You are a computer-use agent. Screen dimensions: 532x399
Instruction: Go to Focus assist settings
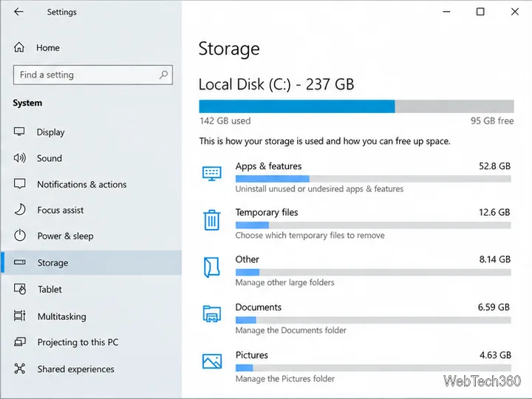(x=60, y=210)
